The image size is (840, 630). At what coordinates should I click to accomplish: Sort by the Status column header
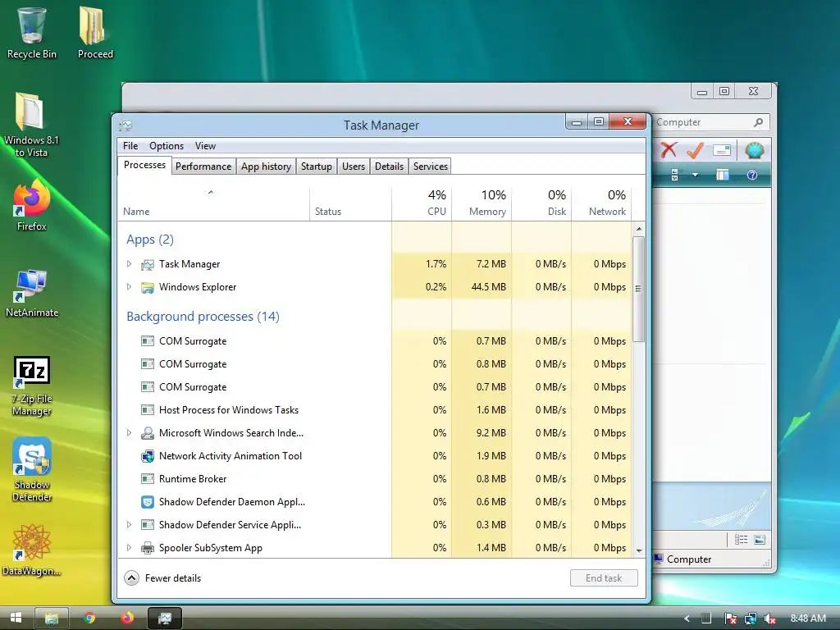pos(350,203)
